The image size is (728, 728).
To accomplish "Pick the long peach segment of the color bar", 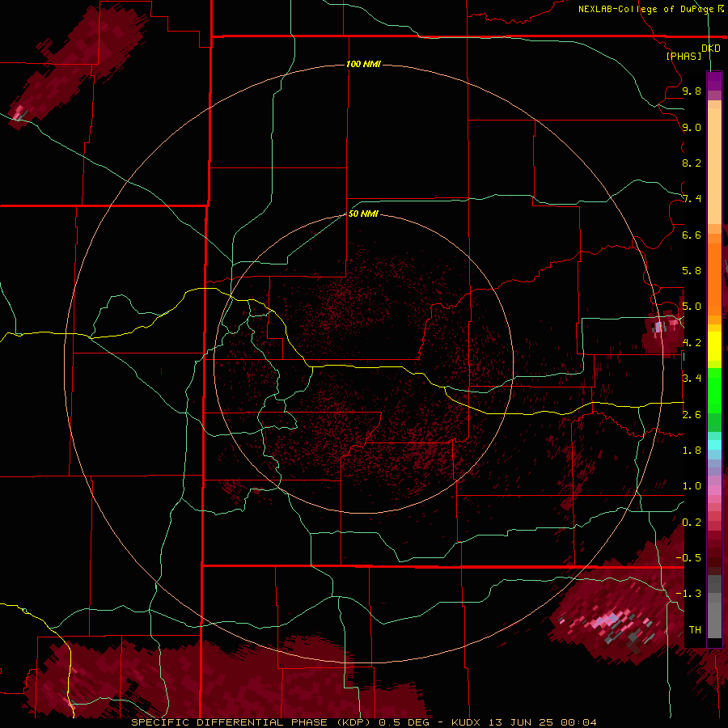I will 714,166.
